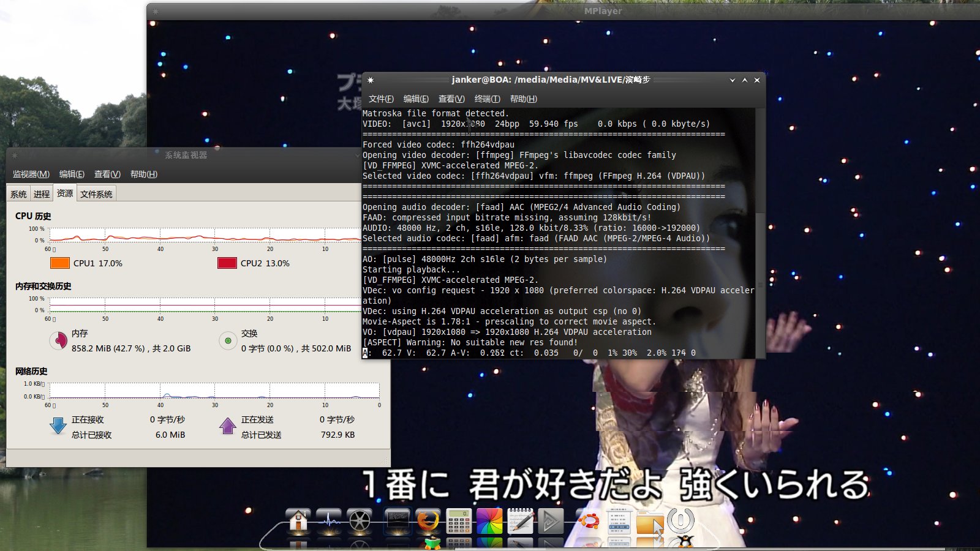Switch to the 进程 tab
Viewport: 980px width, 551px height.
pyautogui.click(x=42, y=194)
